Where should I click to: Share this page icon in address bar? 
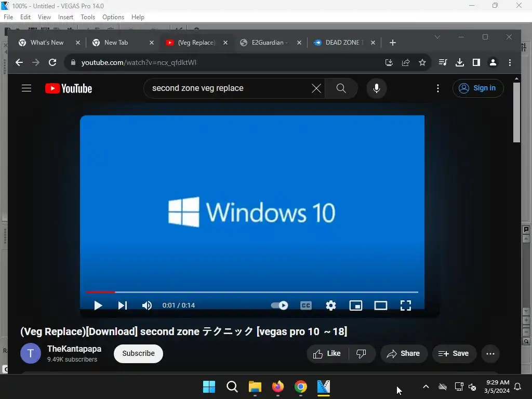pos(406,62)
